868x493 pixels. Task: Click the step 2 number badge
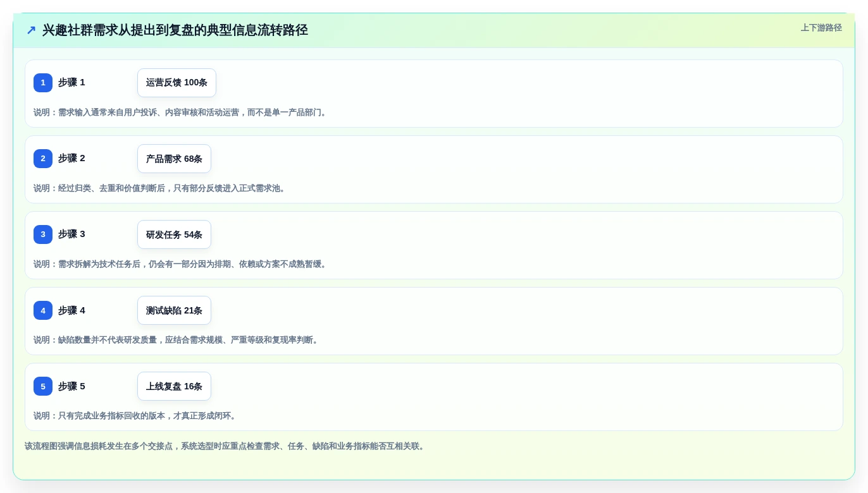click(43, 159)
